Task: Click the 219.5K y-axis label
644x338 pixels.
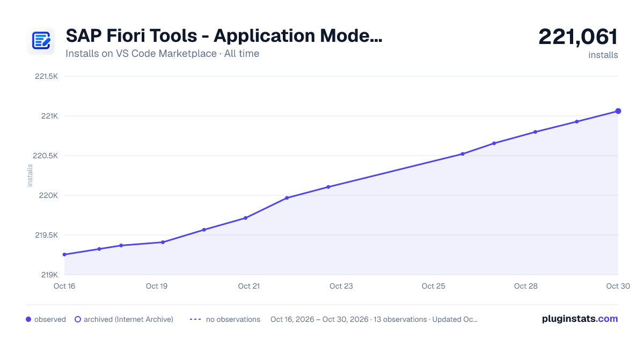Action: click(x=46, y=235)
